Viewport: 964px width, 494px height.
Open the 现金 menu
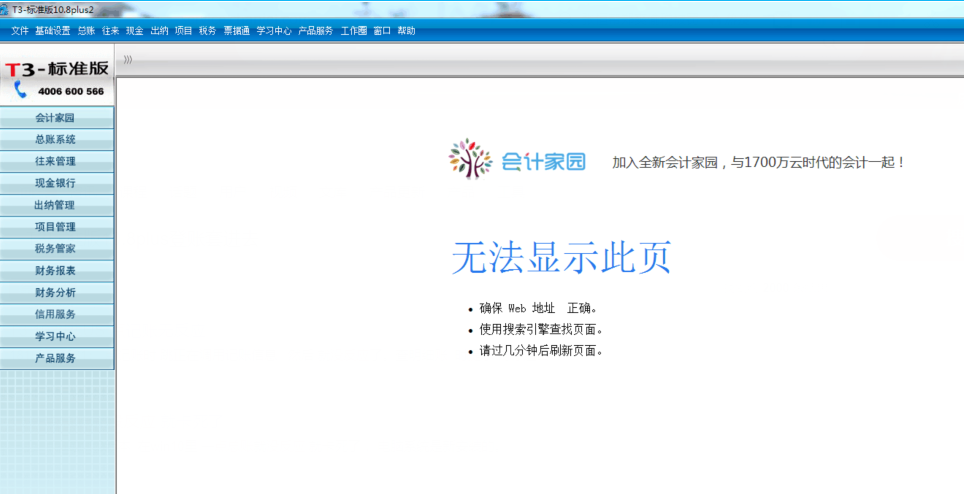[x=135, y=31]
